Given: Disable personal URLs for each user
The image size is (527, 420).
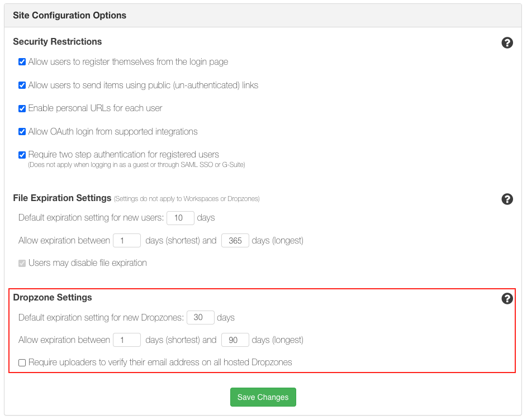Looking at the screenshot, I should [22, 108].
